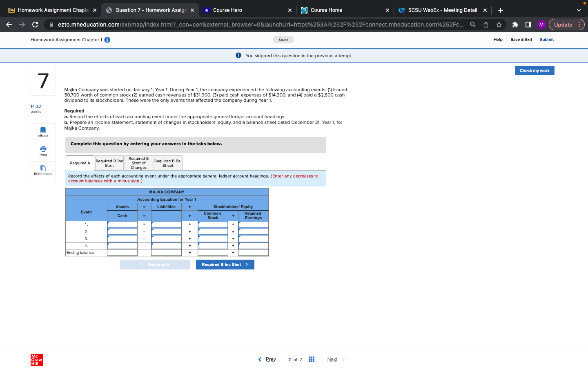Click the Check my work button
This screenshot has width=588, height=368.
tap(534, 70)
